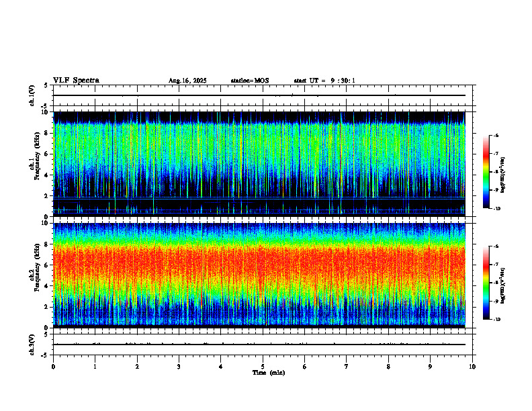The height and width of the screenshot is (411, 532).
Task: Click time axis tick label "6"
Action: (x=305, y=367)
